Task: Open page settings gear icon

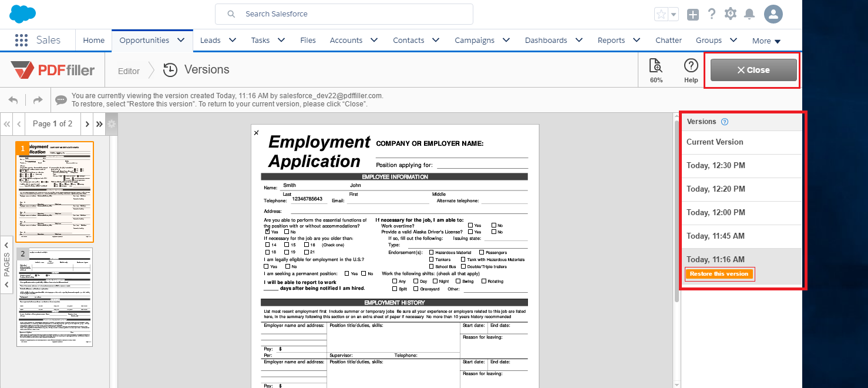Action: click(112, 124)
